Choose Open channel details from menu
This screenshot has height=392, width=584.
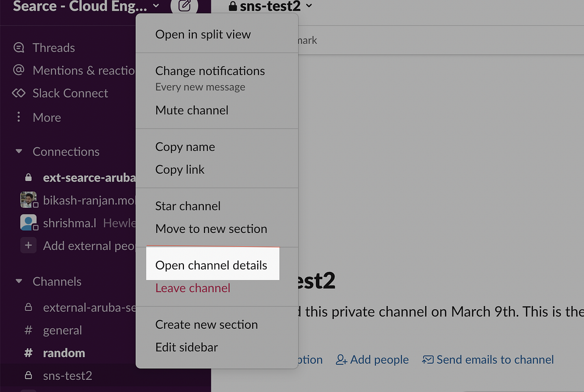211,265
